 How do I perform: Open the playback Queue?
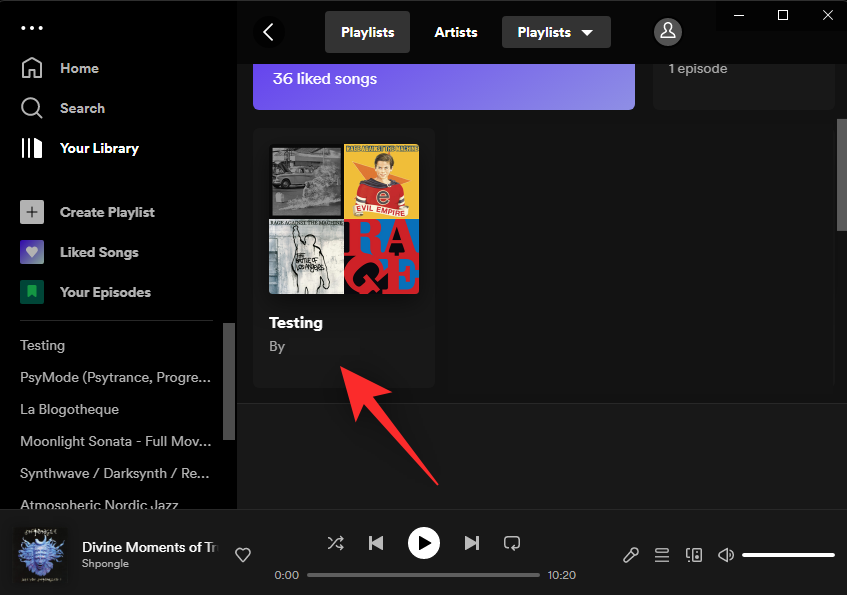point(662,555)
